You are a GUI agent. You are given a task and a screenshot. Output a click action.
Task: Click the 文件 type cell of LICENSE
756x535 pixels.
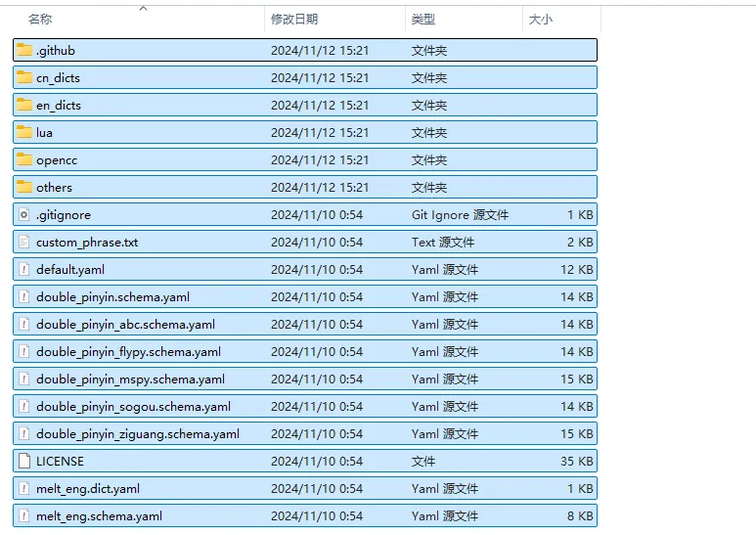(422, 462)
